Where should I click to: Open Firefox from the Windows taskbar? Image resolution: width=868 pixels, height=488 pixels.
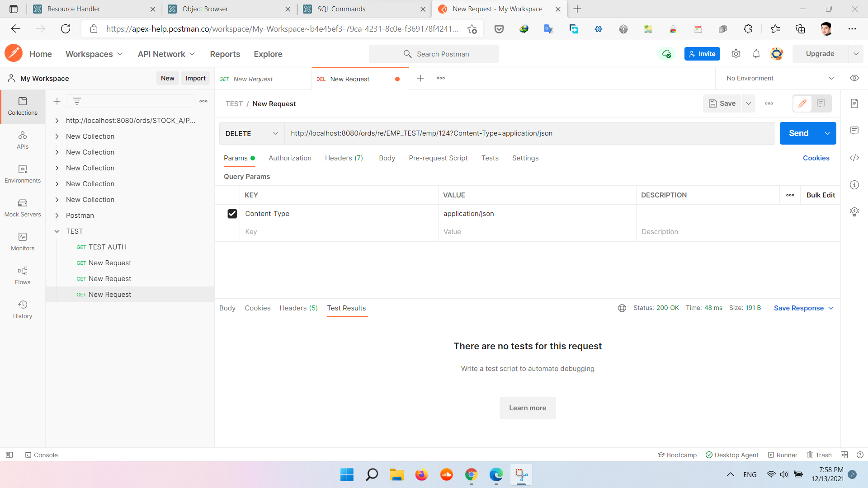coord(421,475)
